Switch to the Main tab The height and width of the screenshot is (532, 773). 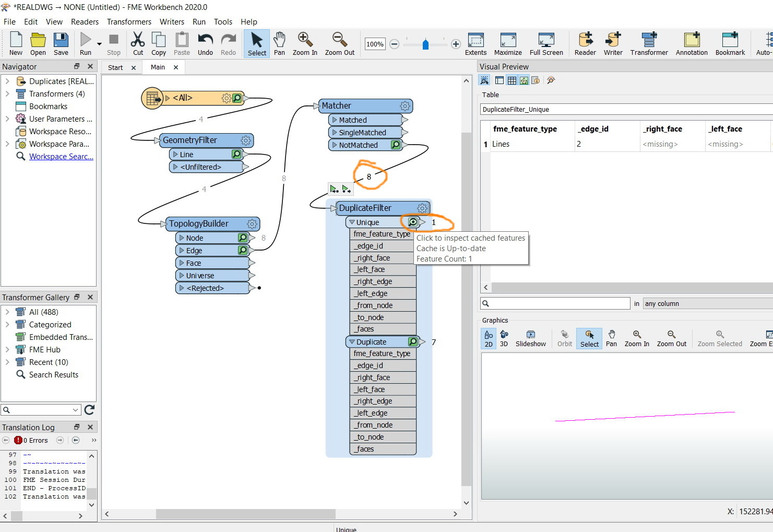158,67
